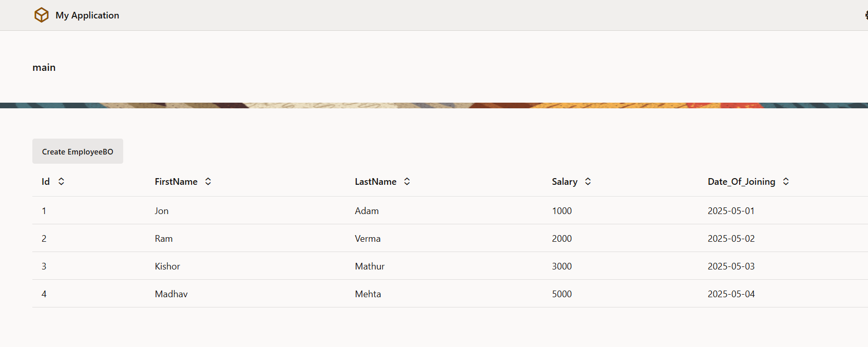Click the My Application title text
868x347 pixels.
[x=87, y=15]
